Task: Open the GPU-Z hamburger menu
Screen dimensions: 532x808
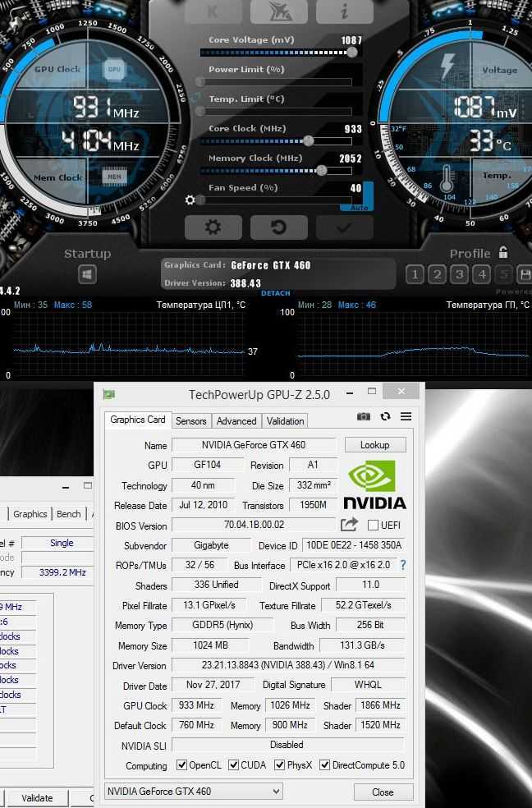Action: coord(406,416)
